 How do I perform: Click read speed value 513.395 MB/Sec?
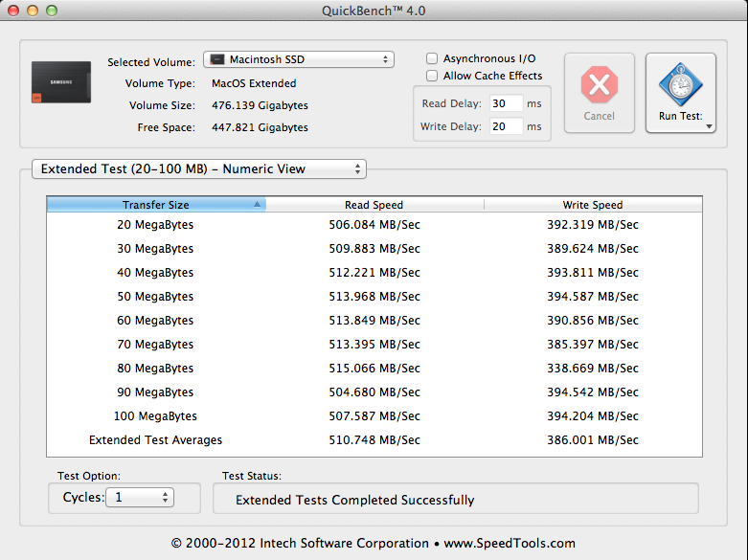coord(374,344)
